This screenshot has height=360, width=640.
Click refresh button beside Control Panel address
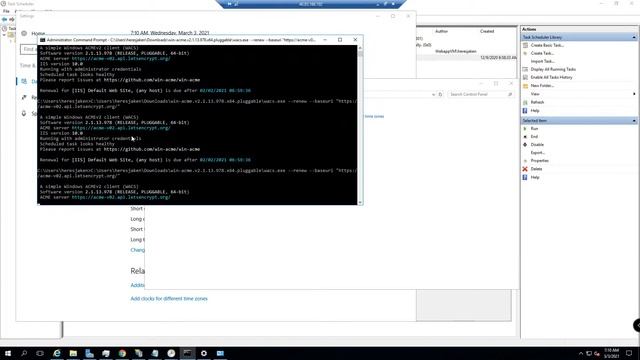(440, 94)
